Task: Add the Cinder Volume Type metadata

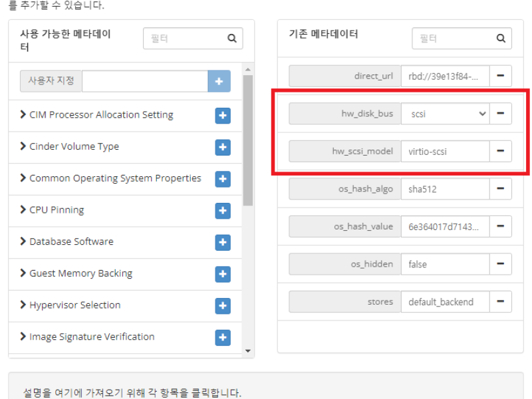Action: pyautogui.click(x=223, y=147)
